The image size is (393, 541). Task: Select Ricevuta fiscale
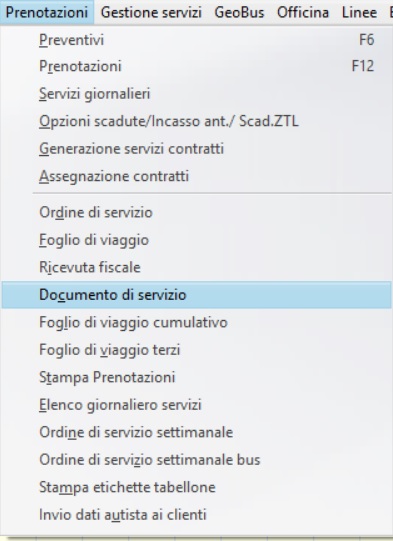click(196, 267)
